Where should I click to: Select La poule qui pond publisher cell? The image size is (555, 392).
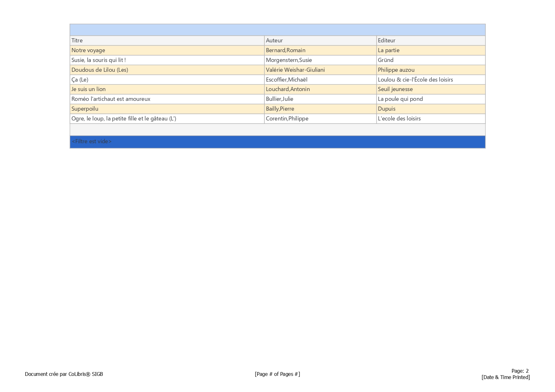pos(431,99)
